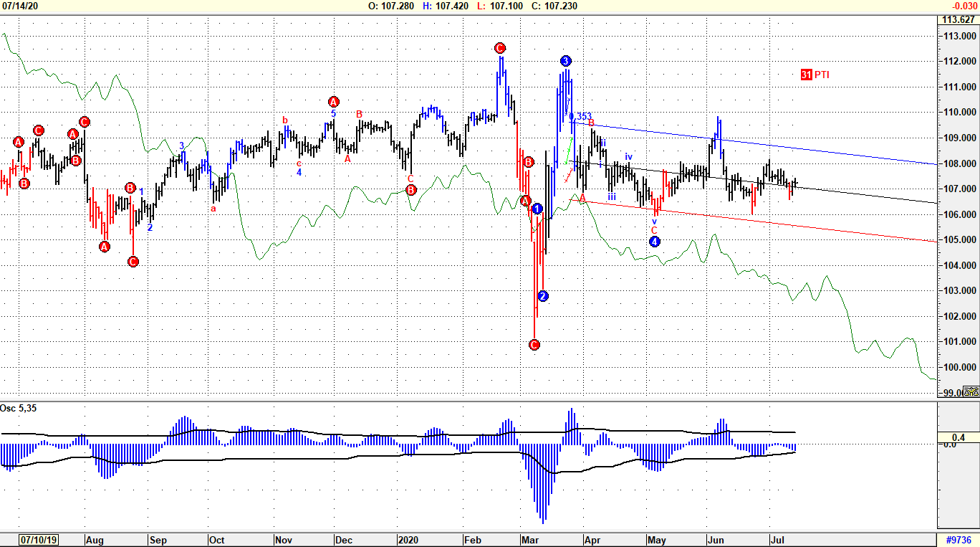Select the blue wave 3 circle marker
Screen dimensions: 980x547
point(566,61)
